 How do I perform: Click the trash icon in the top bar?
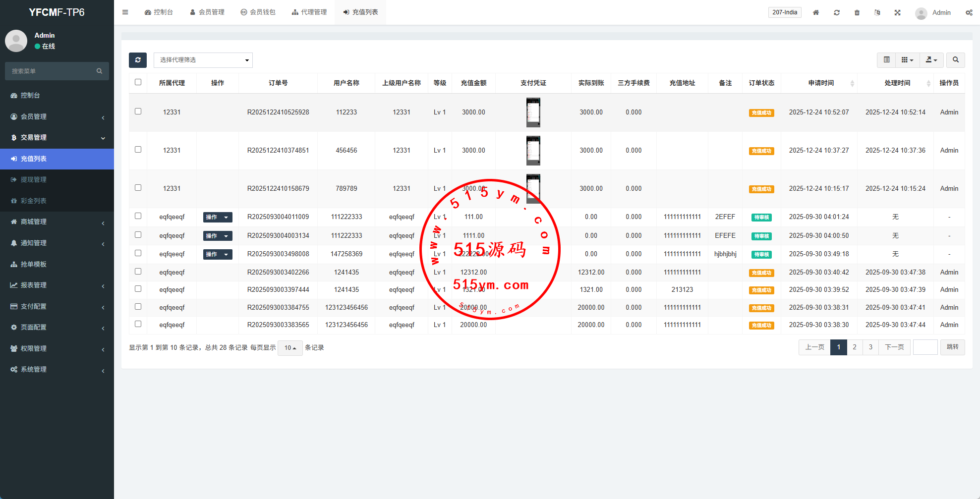click(x=857, y=12)
